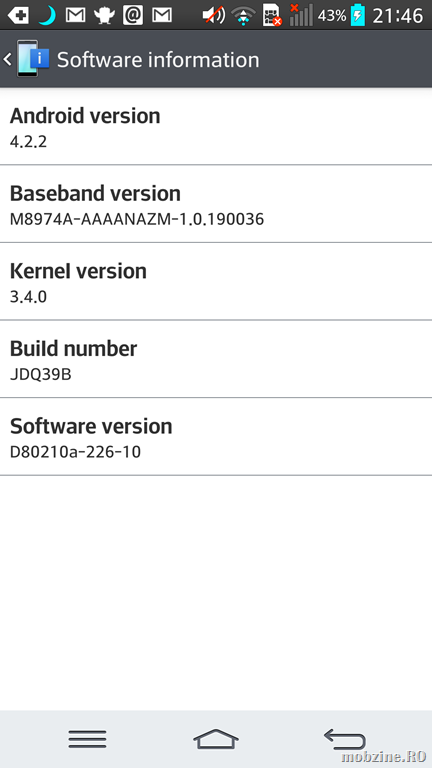The image size is (432, 768).
Task: Tap the muted speaker status icon
Action: 214,16
